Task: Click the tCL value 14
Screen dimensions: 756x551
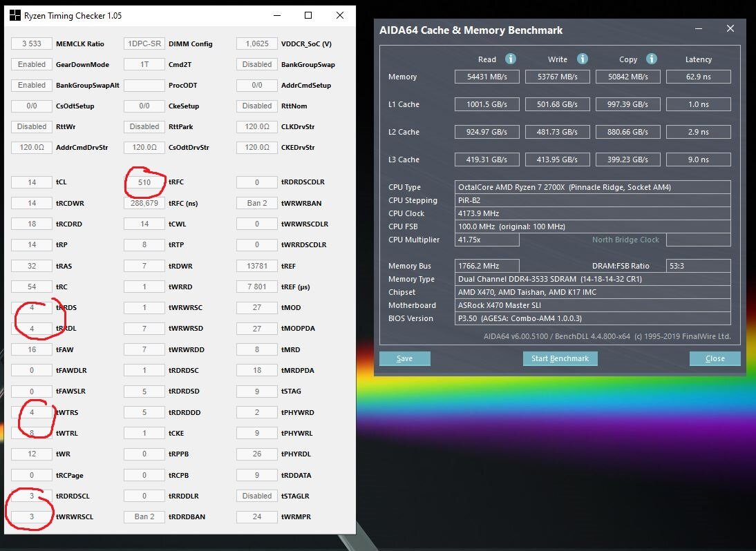Action: coord(32,182)
